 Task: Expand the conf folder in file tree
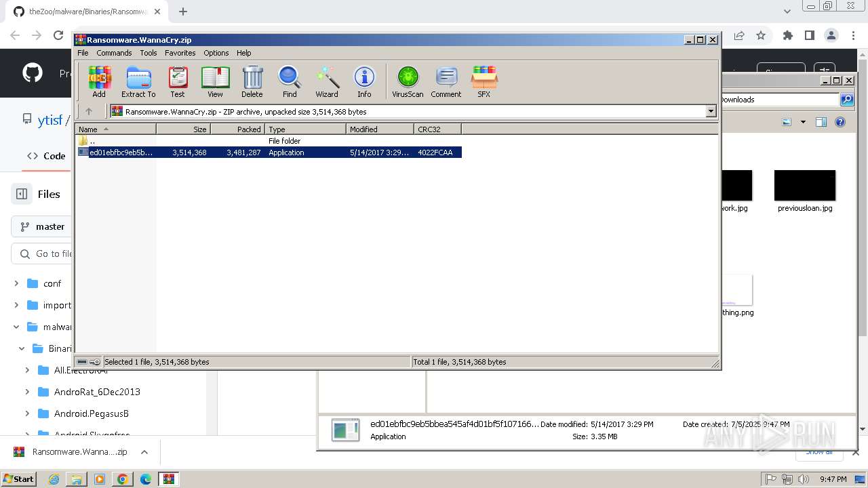click(17, 283)
